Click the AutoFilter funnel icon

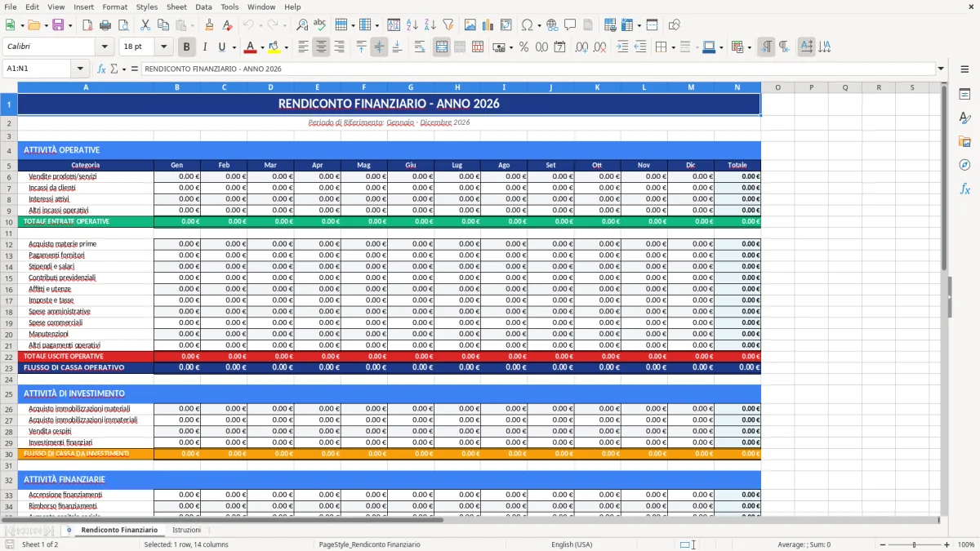(448, 25)
